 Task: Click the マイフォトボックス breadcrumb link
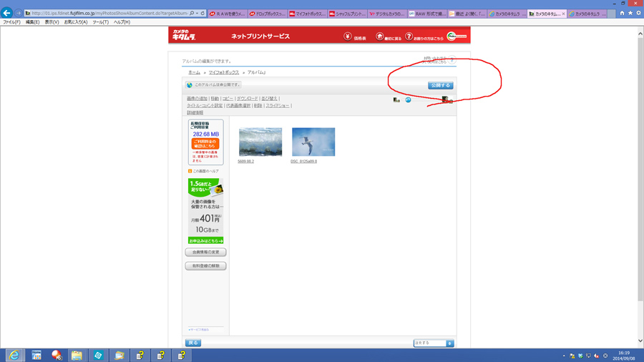point(223,73)
